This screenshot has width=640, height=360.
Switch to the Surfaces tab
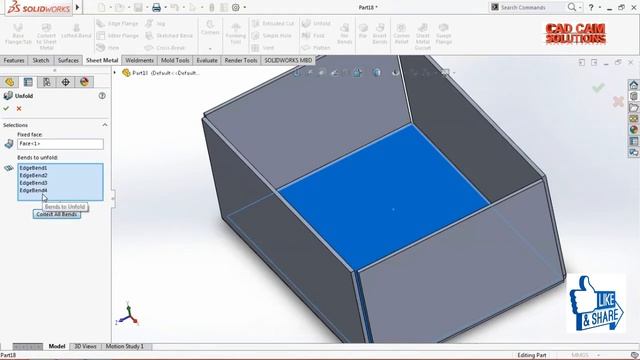pos(68,60)
